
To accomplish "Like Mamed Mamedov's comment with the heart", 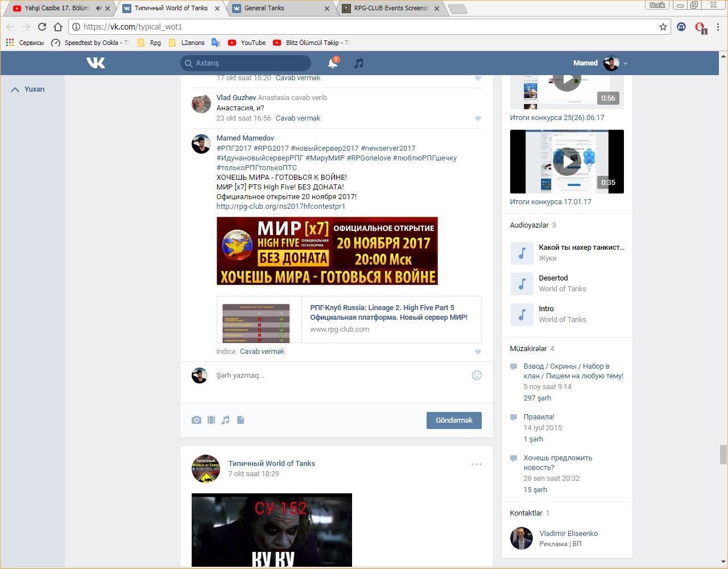I will pyautogui.click(x=478, y=352).
